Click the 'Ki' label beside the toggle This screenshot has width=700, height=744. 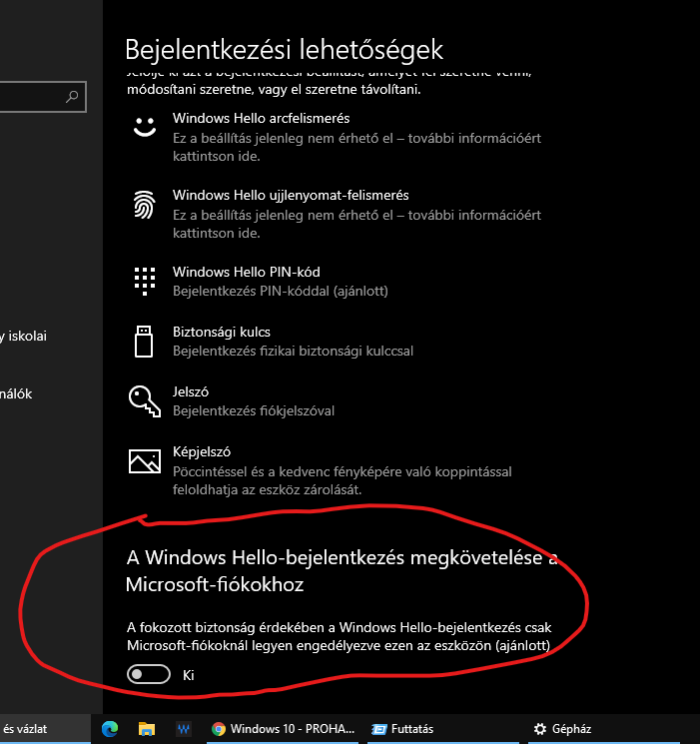(189, 675)
